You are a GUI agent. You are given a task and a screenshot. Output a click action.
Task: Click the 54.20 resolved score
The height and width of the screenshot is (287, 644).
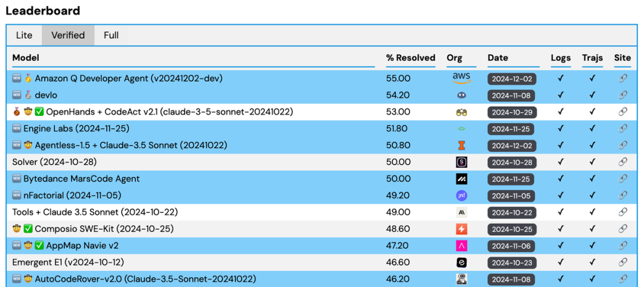point(398,95)
